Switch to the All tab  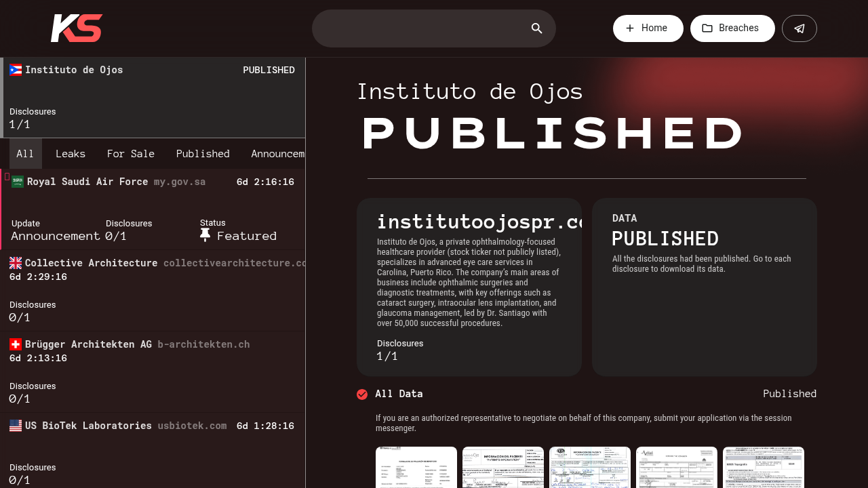25,154
